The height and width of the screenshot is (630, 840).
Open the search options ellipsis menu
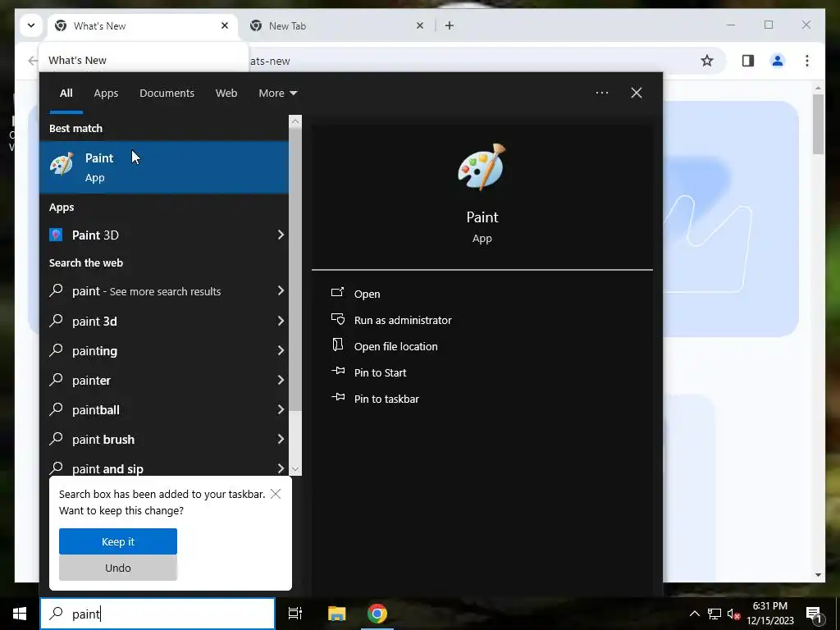tap(601, 93)
